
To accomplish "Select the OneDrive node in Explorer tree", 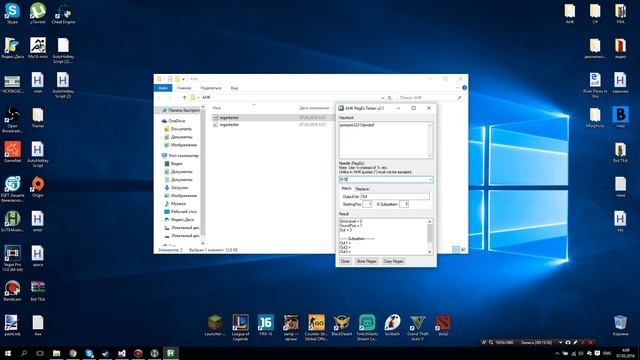I will (173, 121).
